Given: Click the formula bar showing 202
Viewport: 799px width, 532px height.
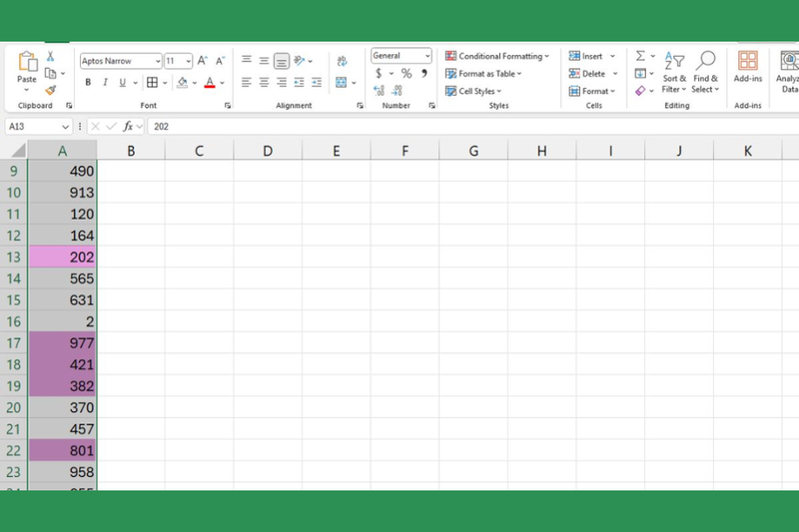Looking at the screenshot, I should pos(472,126).
